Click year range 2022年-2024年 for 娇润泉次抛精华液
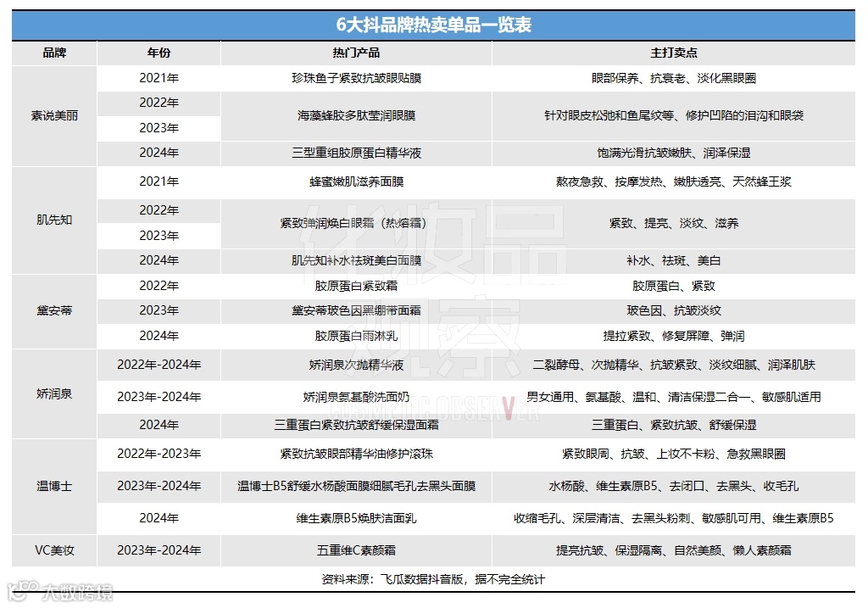The height and width of the screenshot is (608, 868). pyautogui.click(x=159, y=365)
